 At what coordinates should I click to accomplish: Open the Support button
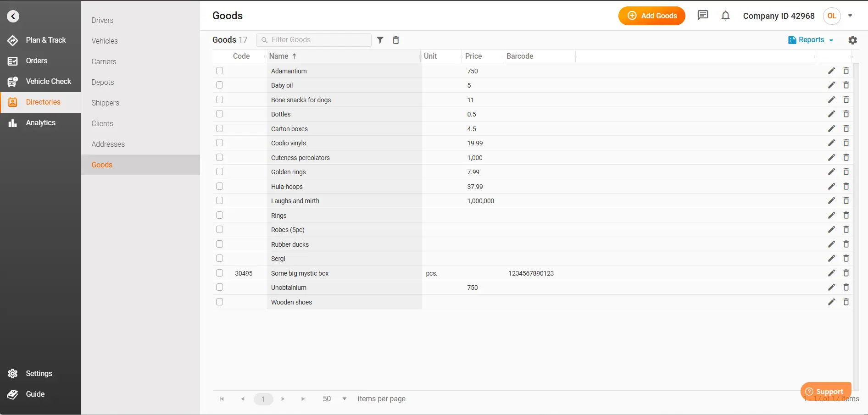pos(825,391)
